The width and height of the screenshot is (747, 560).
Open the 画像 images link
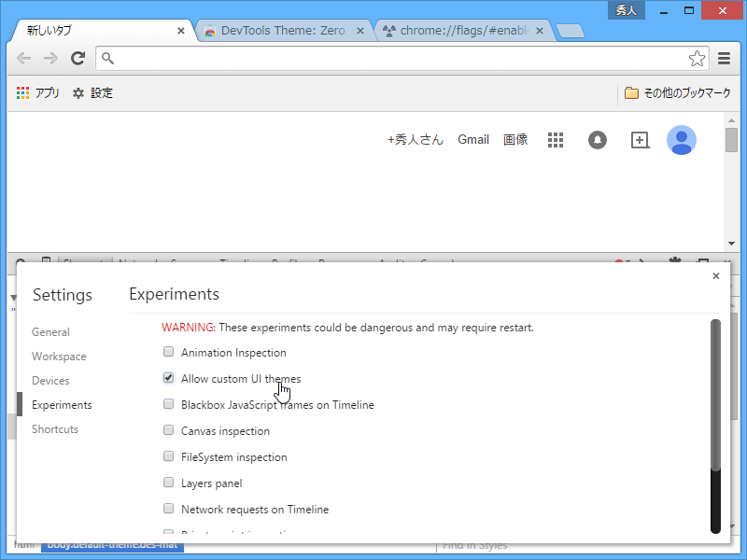515,139
